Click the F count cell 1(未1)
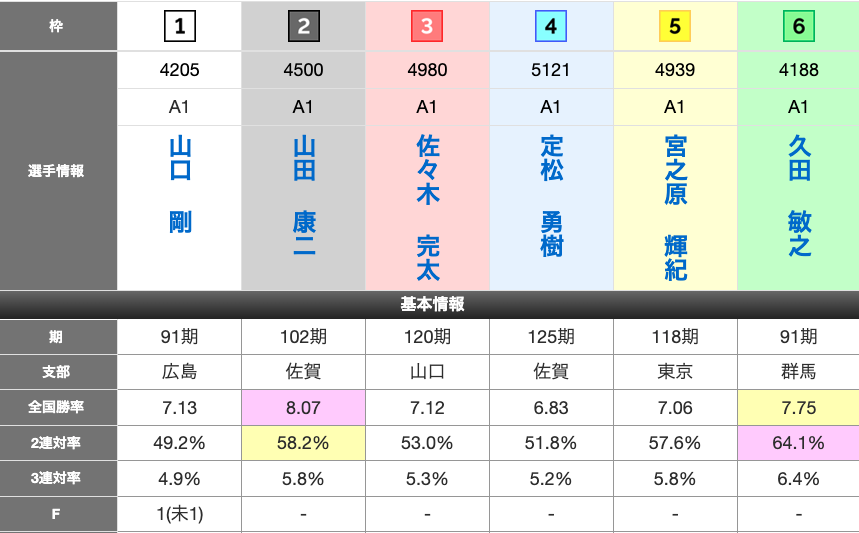 180,515
